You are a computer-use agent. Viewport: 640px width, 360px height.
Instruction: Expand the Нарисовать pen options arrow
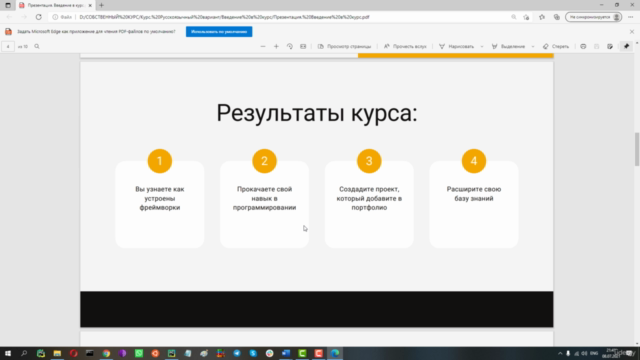[482, 47]
